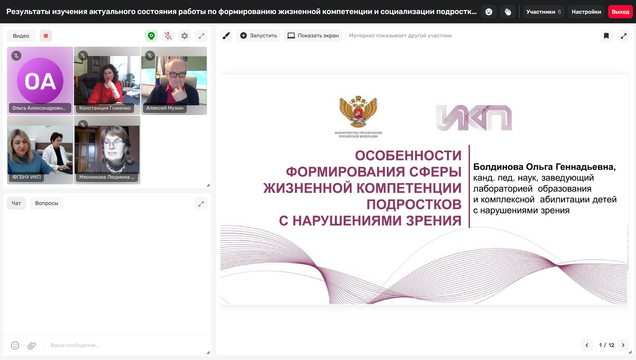The image size is (636, 360).
Task: Toggle the green webcam button
Action: click(x=151, y=36)
